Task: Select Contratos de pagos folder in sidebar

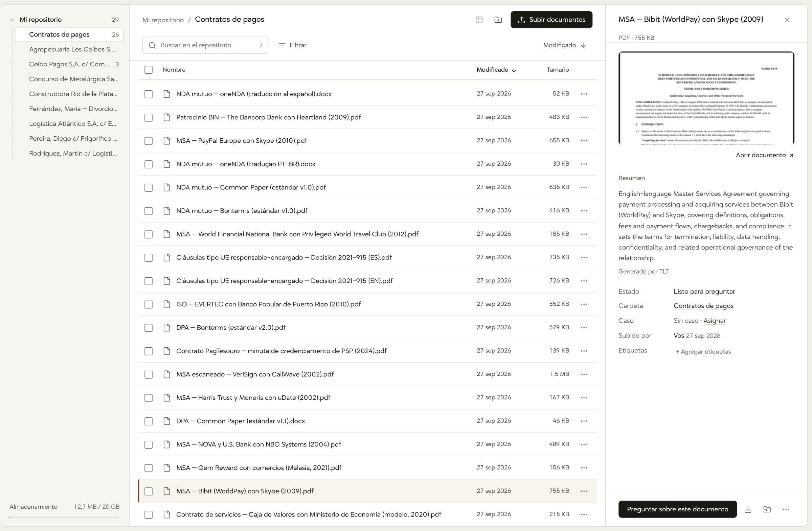Action: tap(69, 34)
